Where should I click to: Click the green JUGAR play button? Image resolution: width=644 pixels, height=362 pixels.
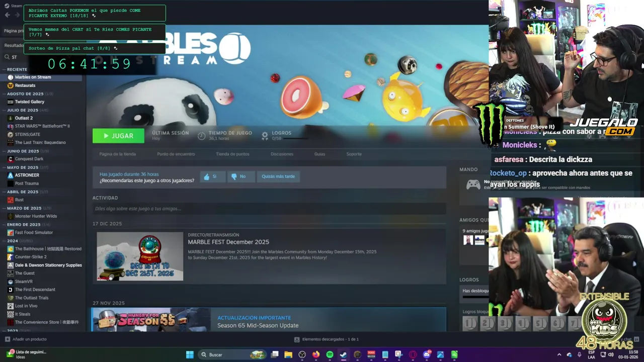click(118, 136)
